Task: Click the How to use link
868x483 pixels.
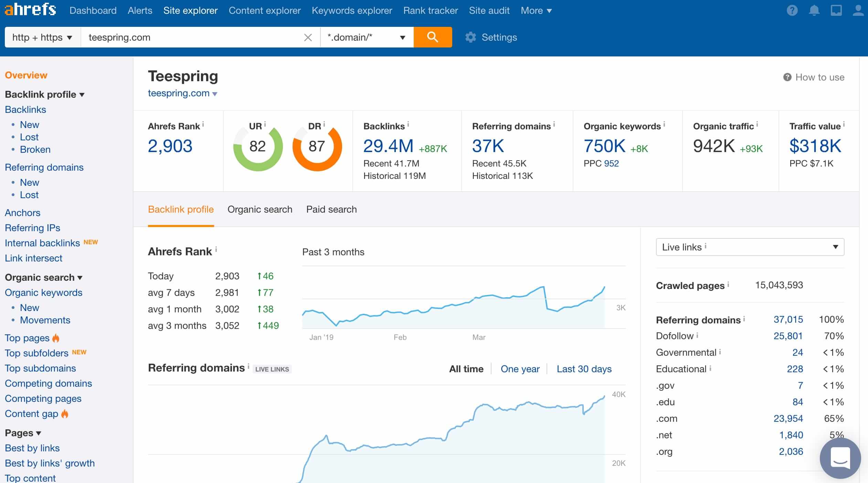Action: coord(814,76)
